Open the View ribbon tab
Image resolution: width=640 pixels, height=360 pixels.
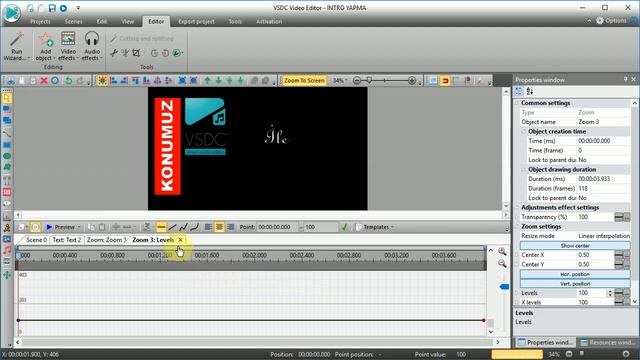click(127, 22)
